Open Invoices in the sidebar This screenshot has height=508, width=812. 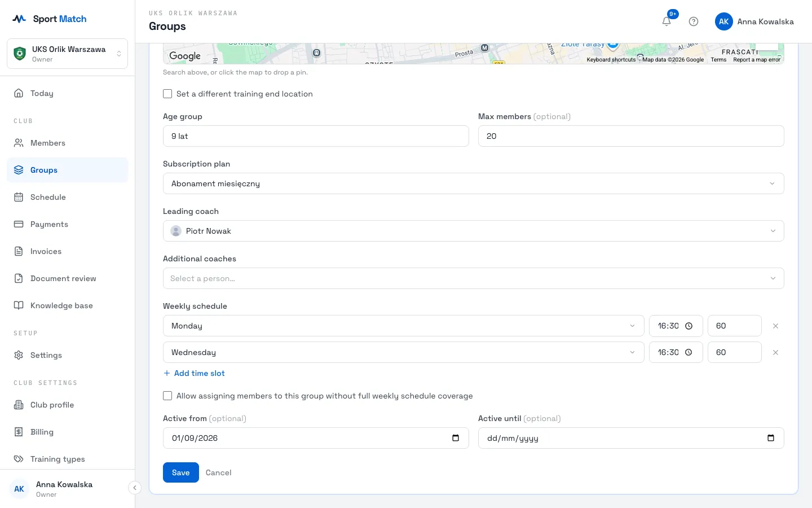[x=68, y=251]
